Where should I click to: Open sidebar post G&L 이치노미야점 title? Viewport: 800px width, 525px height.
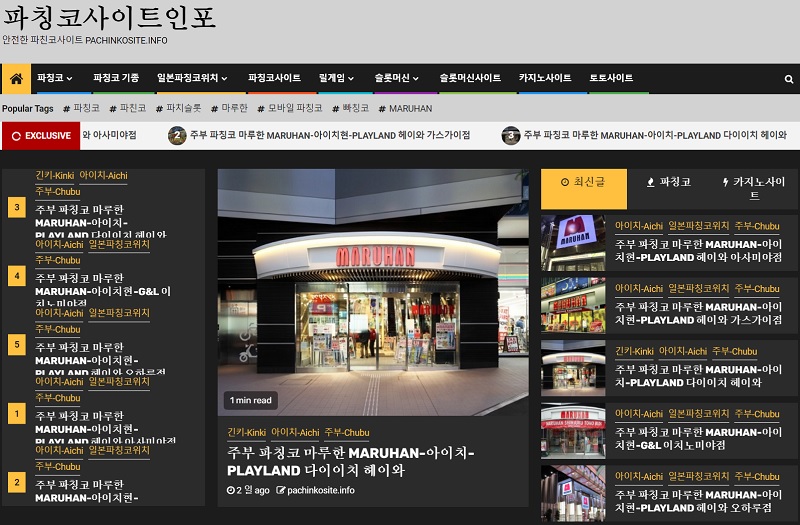pos(698,439)
